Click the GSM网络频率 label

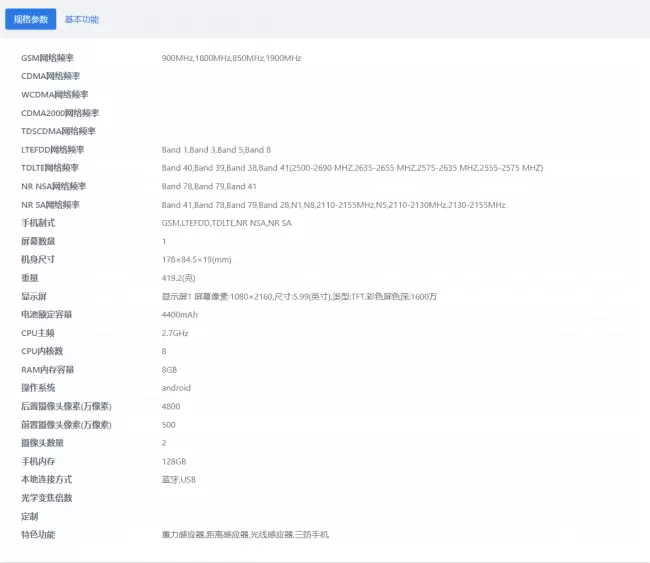47,58
